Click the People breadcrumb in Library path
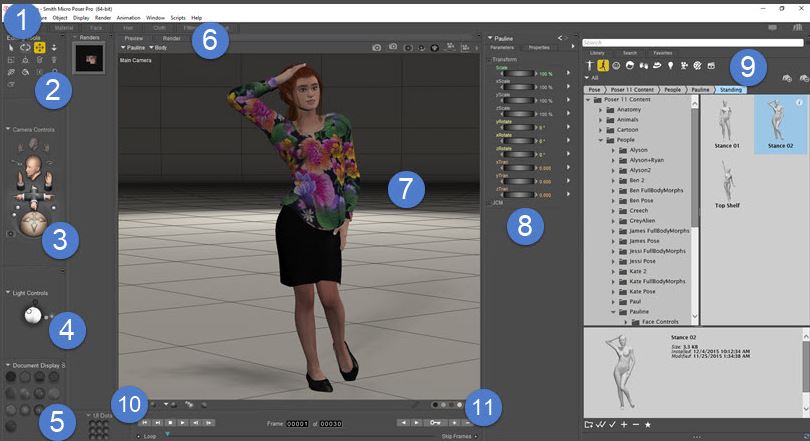The height and width of the screenshot is (441, 810). (x=672, y=90)
